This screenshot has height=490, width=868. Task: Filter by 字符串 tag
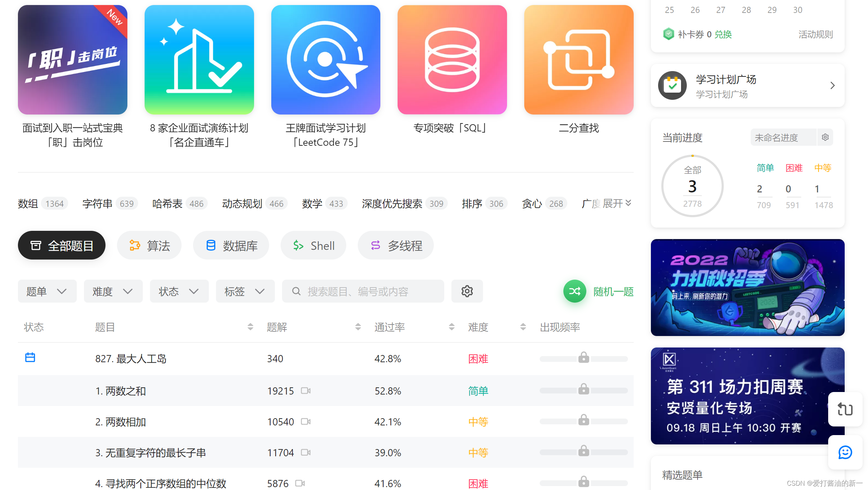click(x=110, y=204)
